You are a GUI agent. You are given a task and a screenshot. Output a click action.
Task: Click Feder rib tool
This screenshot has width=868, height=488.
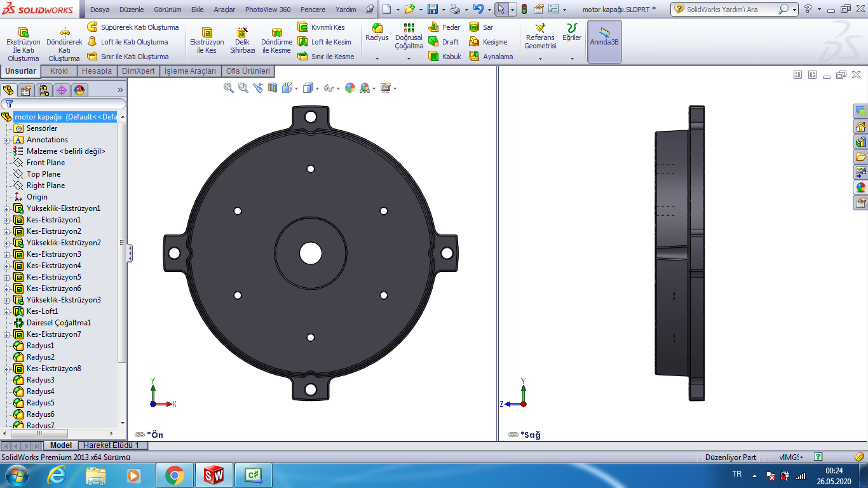444,27
